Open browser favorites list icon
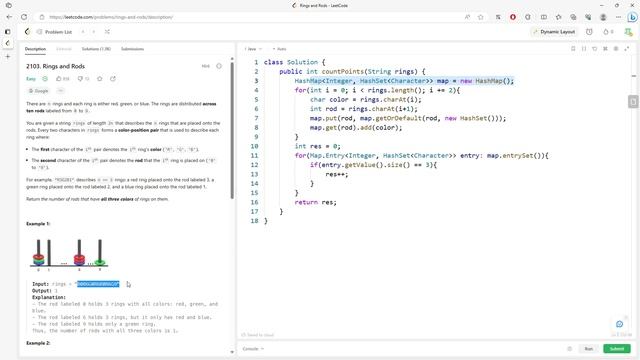This screenshot has height=360, width=640. (x=558, y=17)
